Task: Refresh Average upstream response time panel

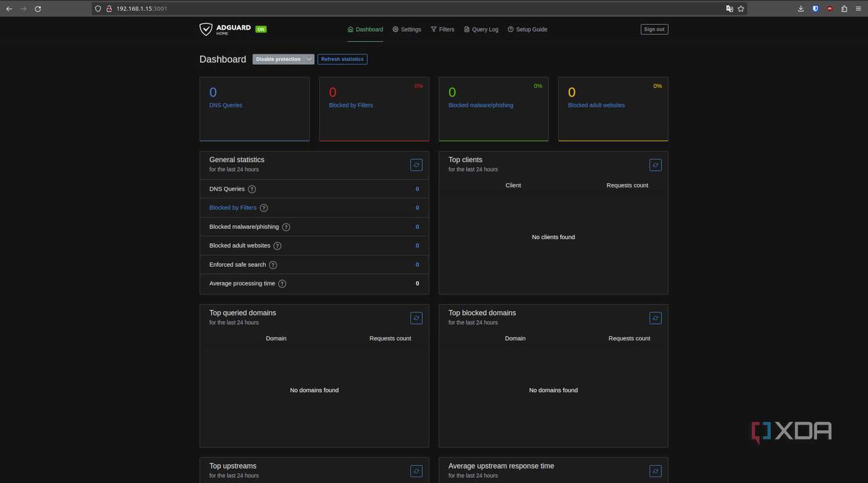Action: [655, 471]
